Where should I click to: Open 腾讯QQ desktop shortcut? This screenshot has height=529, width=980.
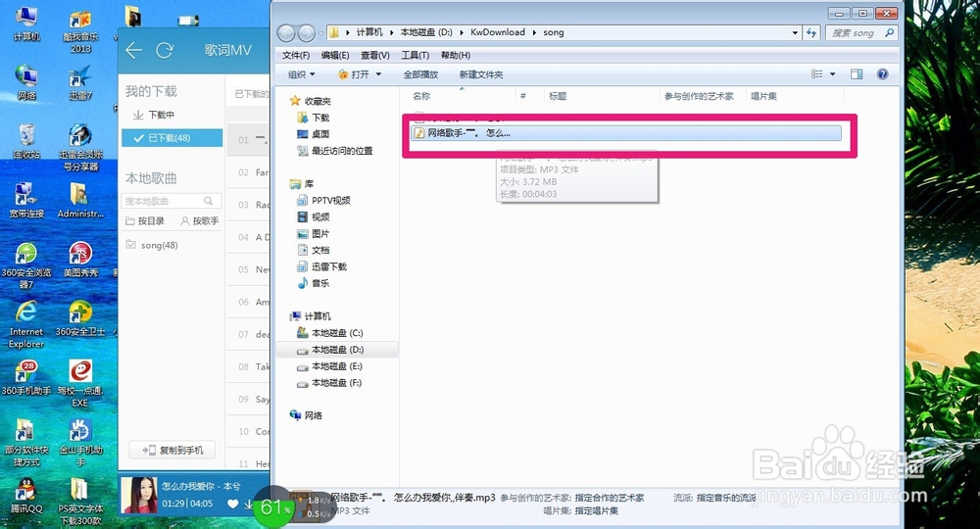pyautogui.click(x=26, y=496)
